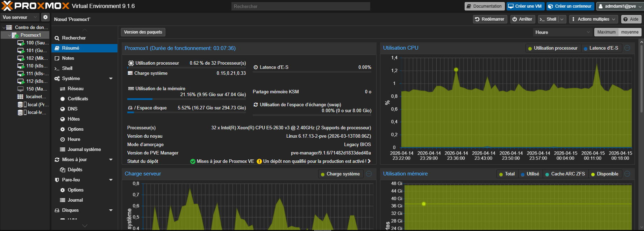Viewport: 644px width, 231px height.
Task: Toggle Charge système legend series
Action: [x=340, y=174]
